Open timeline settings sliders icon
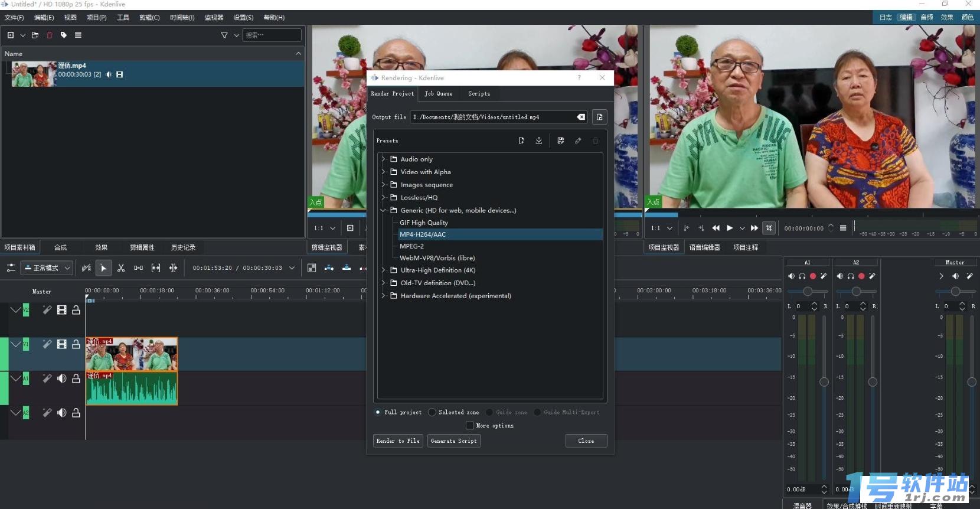Screen dimensions: 980x509 11,268
